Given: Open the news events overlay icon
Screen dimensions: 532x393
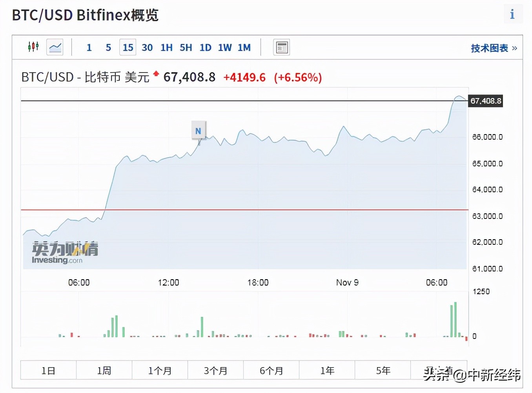Looking at the screenshot, I should (x=281, y=47).
